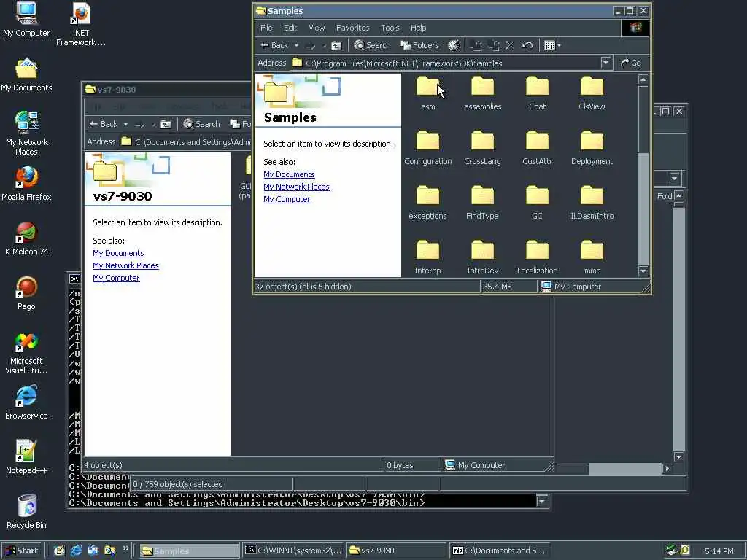This screenshot has width=747, height=560.
Task: Click My Computer link in vs7-9030 window
Action: pos(116,278)
